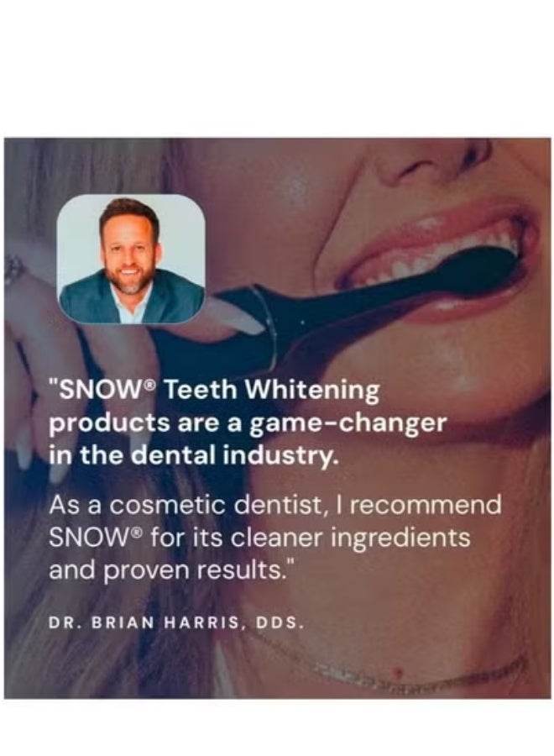
Task: Select the "DR. BRIAN HARRIS, DDS." caption
Action: (x=176, y=622)
